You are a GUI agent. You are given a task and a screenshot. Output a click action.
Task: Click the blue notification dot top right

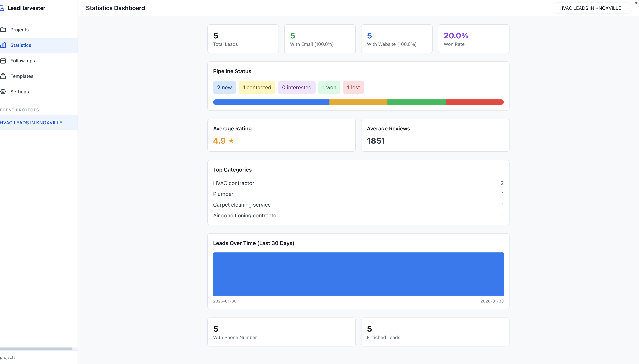(636, 3)
